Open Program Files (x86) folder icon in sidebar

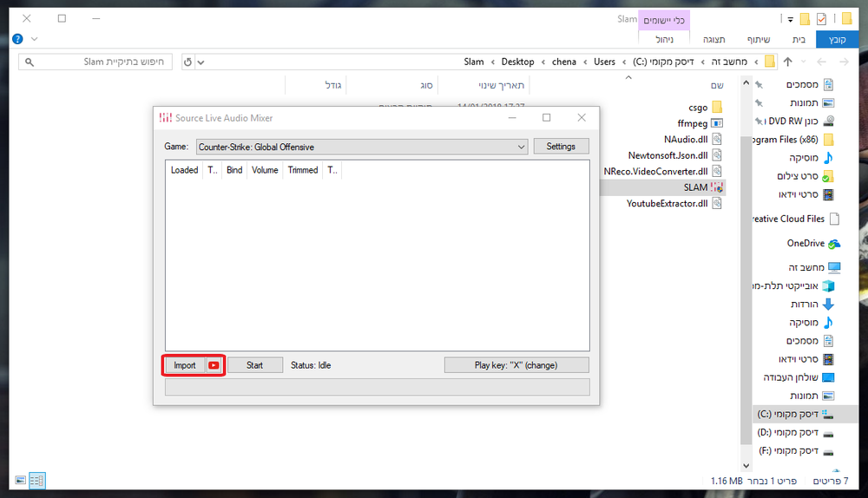click(x=828, y=139)
